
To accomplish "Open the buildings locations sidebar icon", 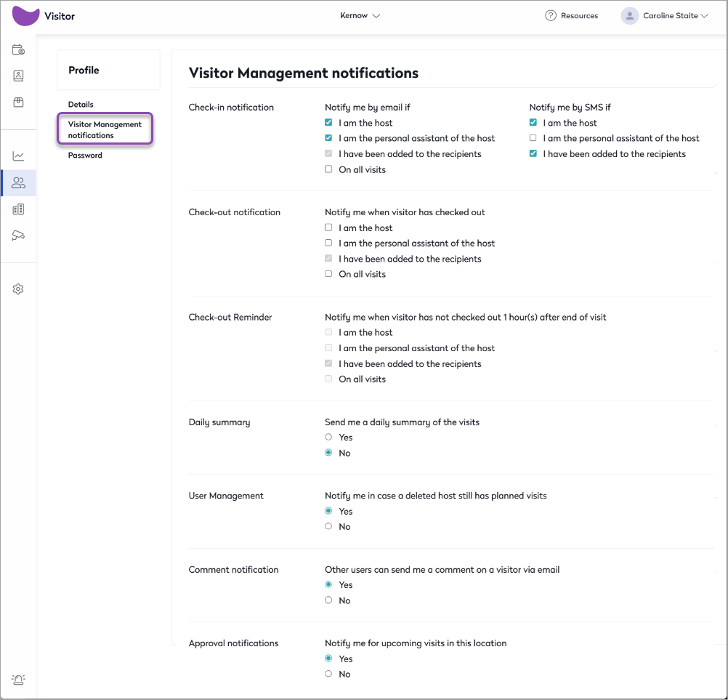I will (x=18, y=209).
